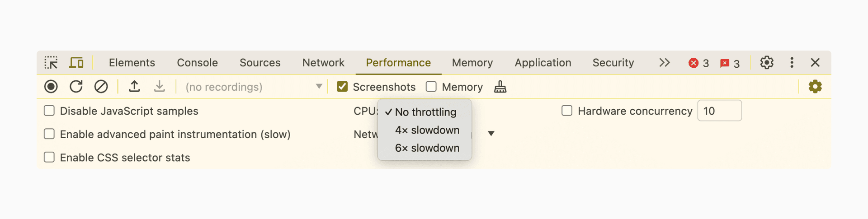Image resolution: width=868 pixels, height=219 pixels.
Task: Show more tabs with the chevron
Action: 664,62
